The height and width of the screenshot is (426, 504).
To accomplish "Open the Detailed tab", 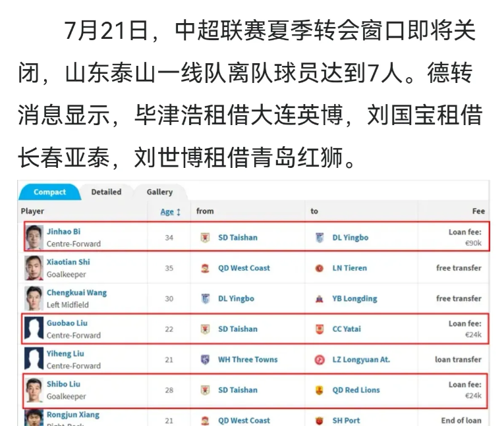I will 106,192.
